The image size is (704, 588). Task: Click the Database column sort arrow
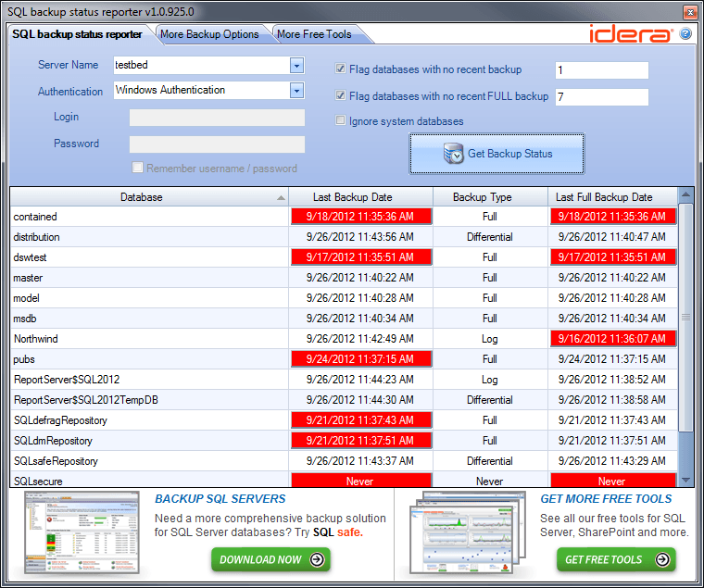[281, 198]
